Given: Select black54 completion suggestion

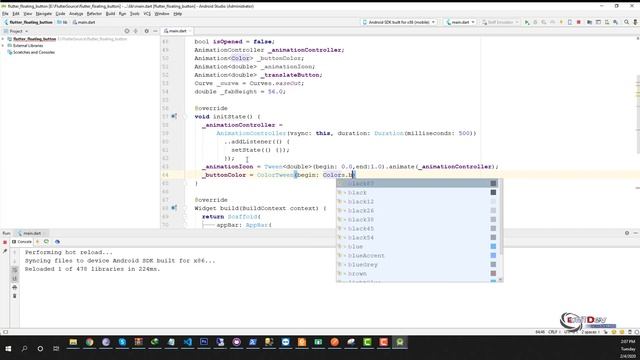Looking at the screenshot, I should point(416,238).
